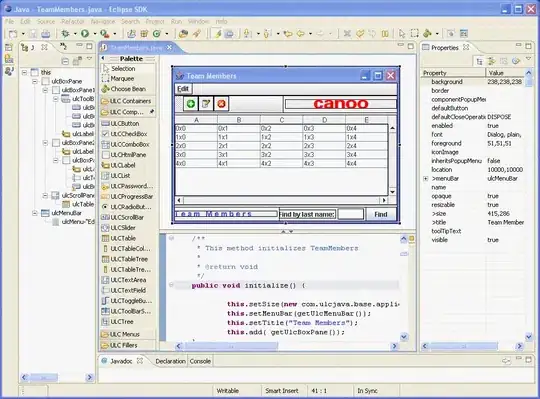Click the Debug bug icon in toolbar
The height and width of the screenshot is (399, 540).
(65, 33)
